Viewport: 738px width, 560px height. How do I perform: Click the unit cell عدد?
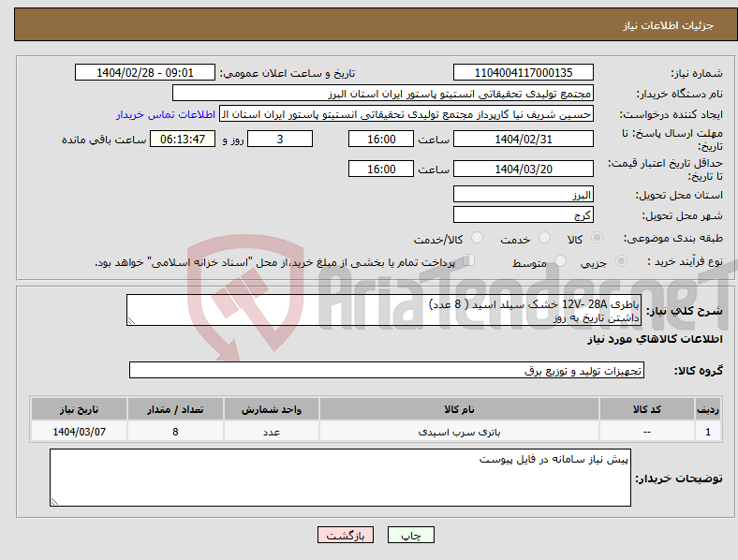271,432
